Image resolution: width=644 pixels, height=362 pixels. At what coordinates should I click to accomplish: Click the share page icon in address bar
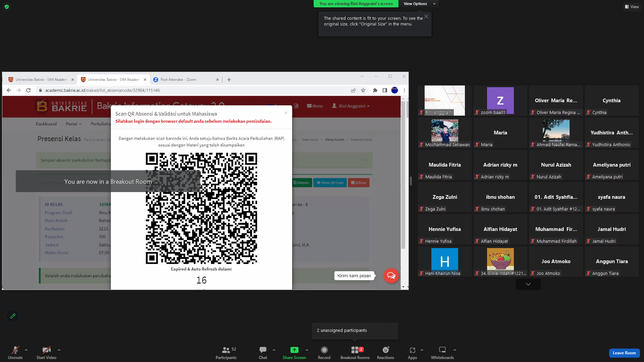coord(353,90)
